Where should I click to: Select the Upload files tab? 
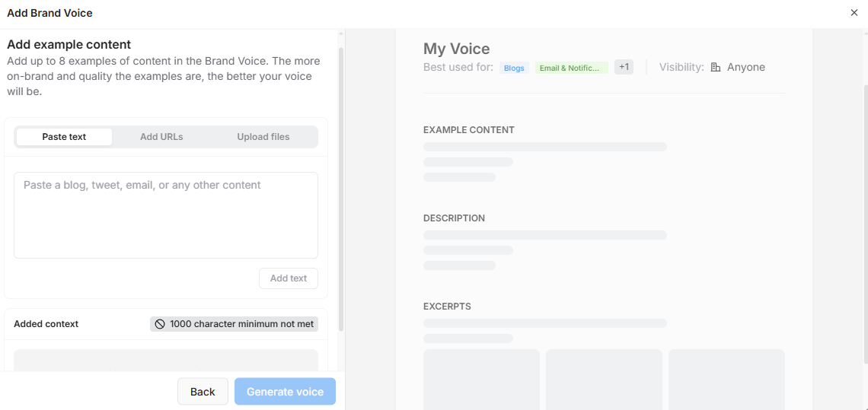[263, 137]
